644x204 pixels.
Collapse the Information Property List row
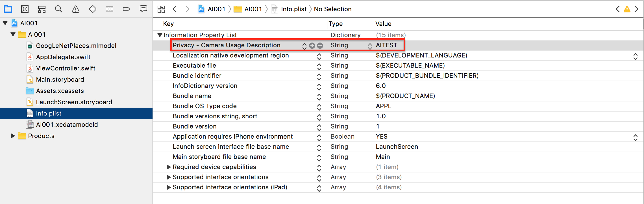click(x=160, y=35)
